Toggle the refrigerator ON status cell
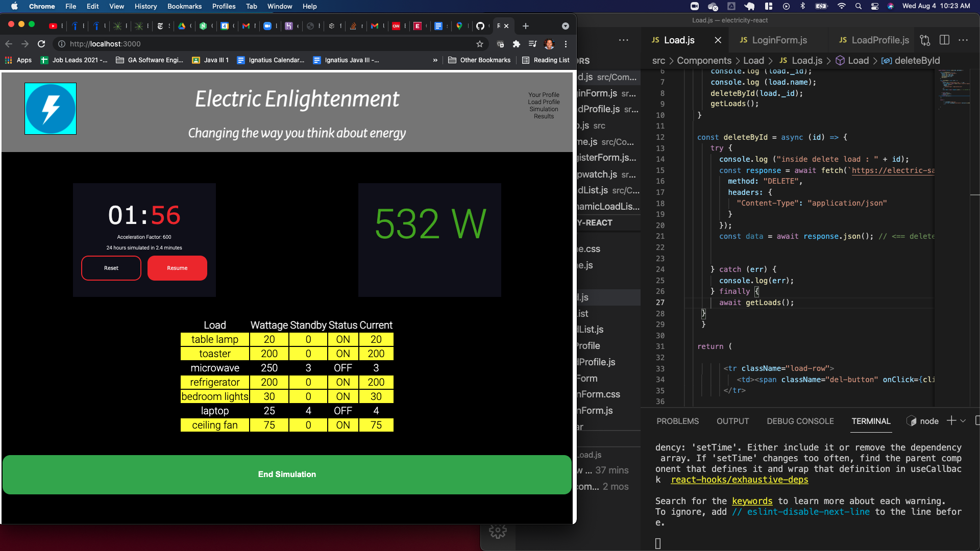The image size is (980, 551). [342, 382]
